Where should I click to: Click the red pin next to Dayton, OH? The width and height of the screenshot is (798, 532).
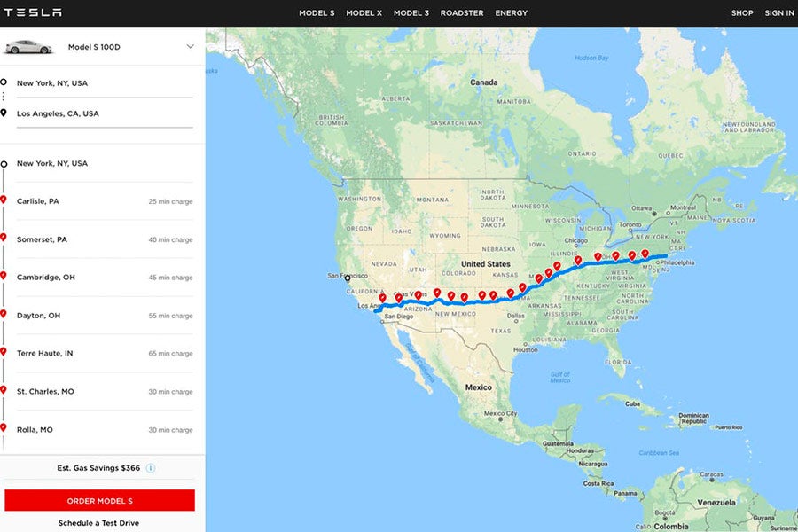[4, 314]
